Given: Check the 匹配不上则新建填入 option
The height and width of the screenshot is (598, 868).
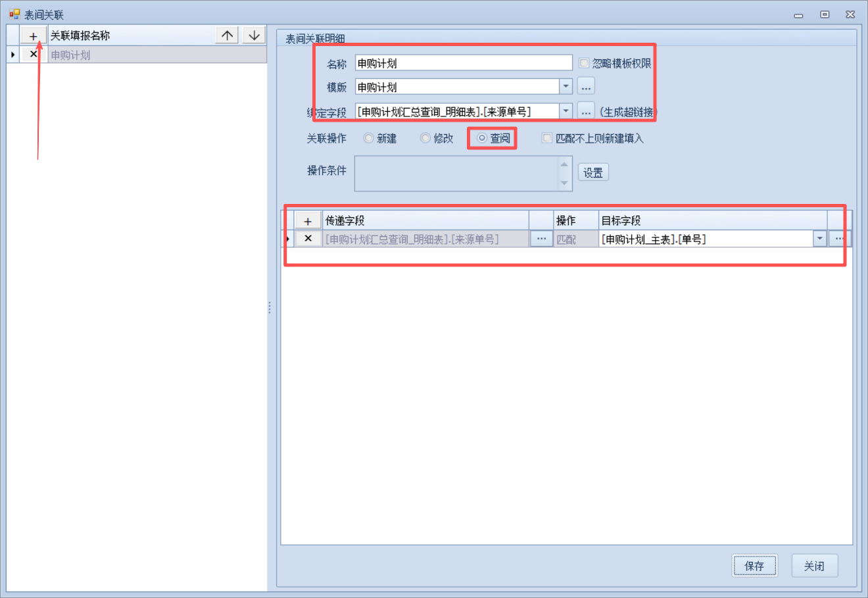Looking at the screenshot, I should point(546,138).
